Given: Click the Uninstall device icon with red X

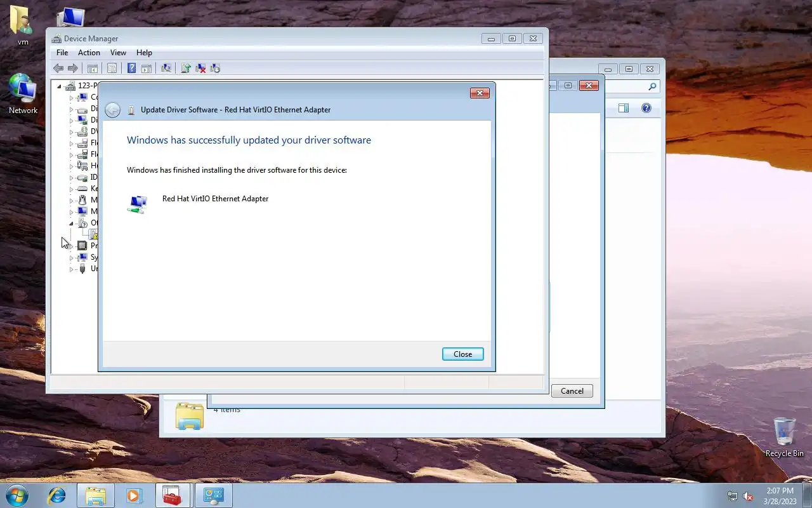Looking at the screenshot, I should [200, 69].
